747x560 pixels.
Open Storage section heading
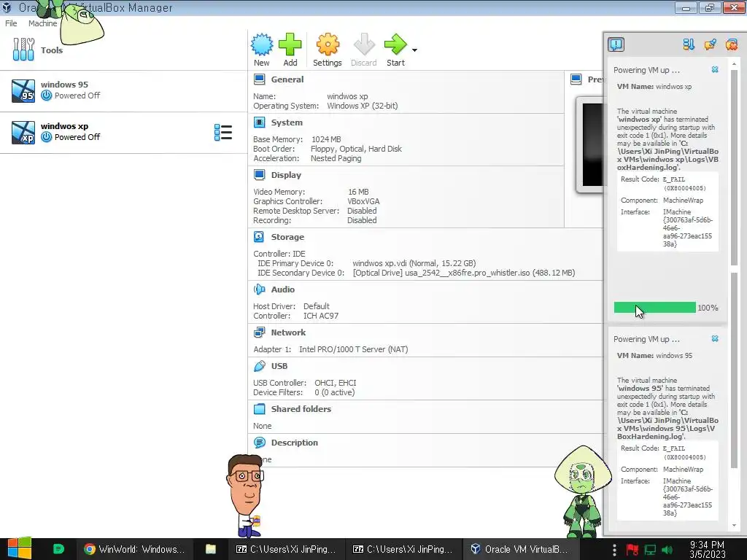(287, 237)
